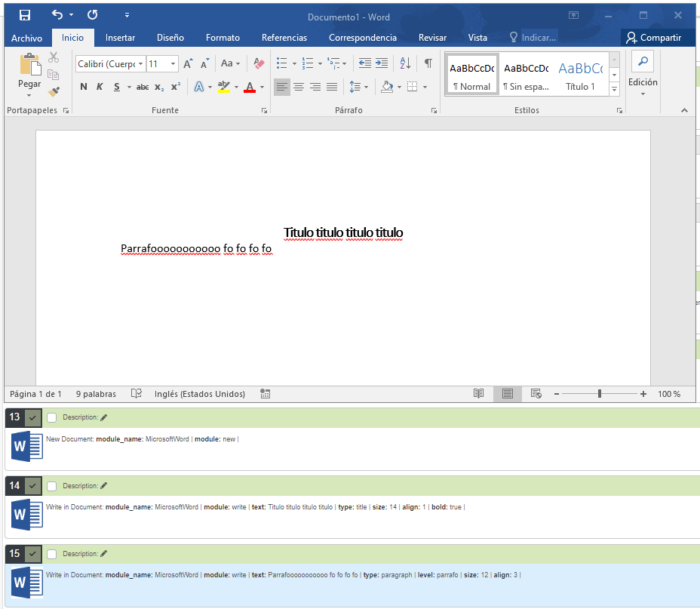This screenshot has height=609, width=700.
Task: Click the Sort A-Z icon
Action: [x=405, y=63]
